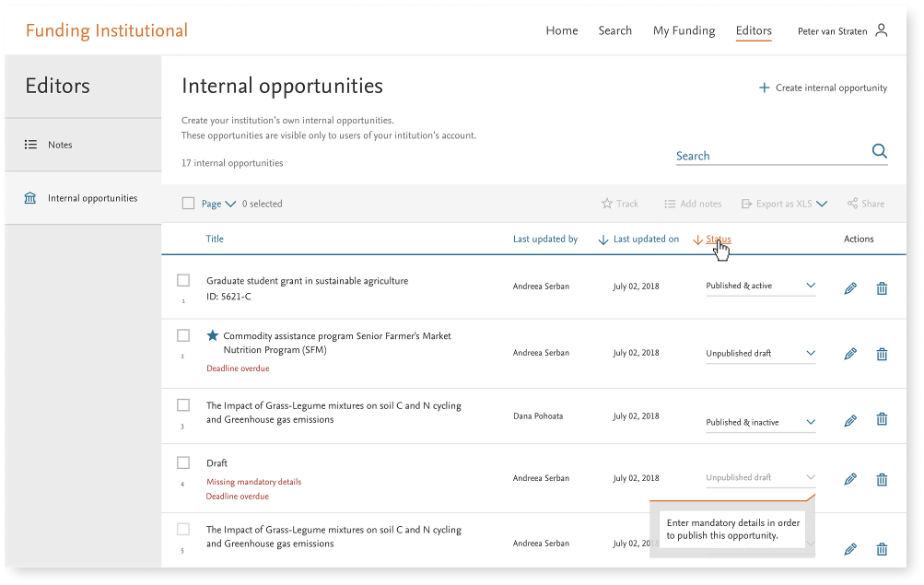This screenshot has width=924, height=585.
Task: Check the Commodity assistance program row checkbox
Action: pyautogui.click(x=183, y=335)
